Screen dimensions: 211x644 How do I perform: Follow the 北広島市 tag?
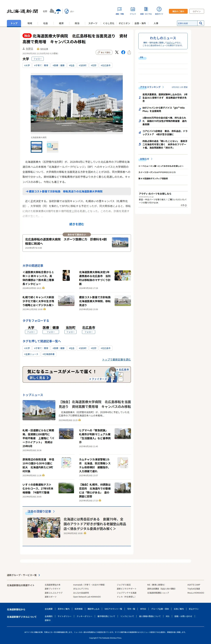point(89,332)
